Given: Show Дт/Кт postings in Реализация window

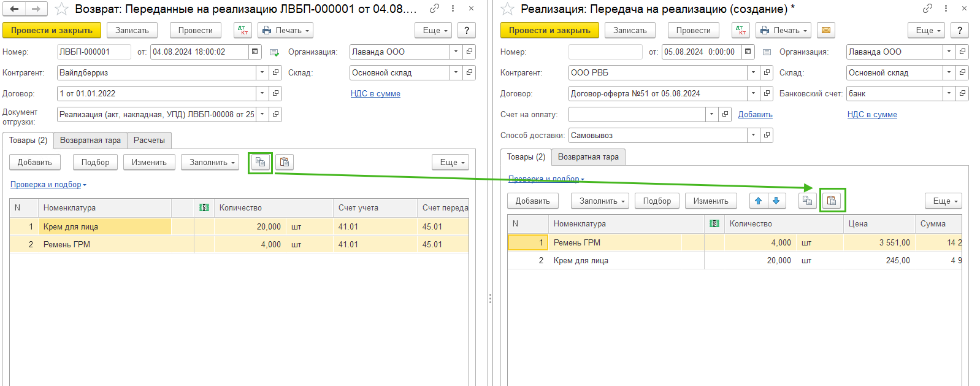Looking at the screenshot, I should [741, 30].
